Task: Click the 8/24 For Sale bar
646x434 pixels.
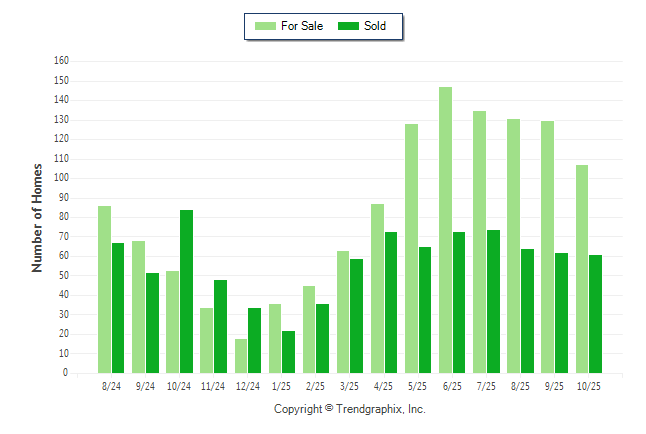Action: click(x=104, y=289)
